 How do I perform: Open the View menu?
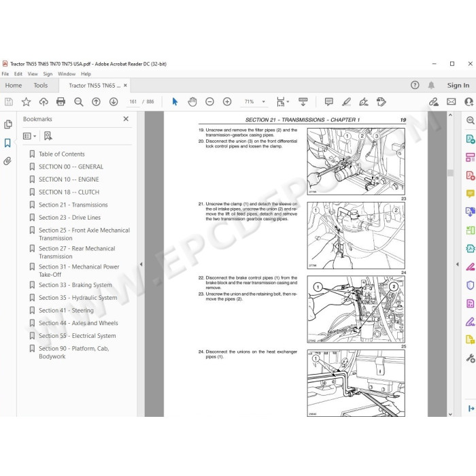pos(33,73)
